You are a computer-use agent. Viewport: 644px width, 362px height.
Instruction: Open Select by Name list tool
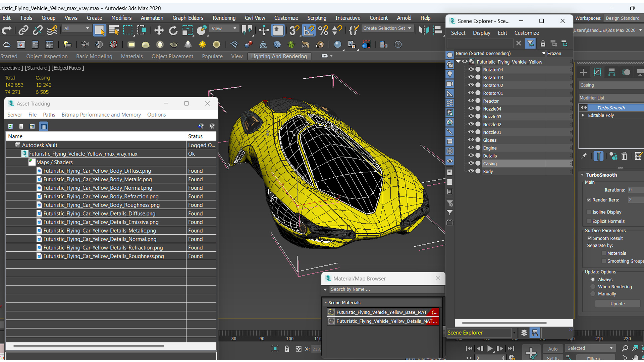[114, 31]
